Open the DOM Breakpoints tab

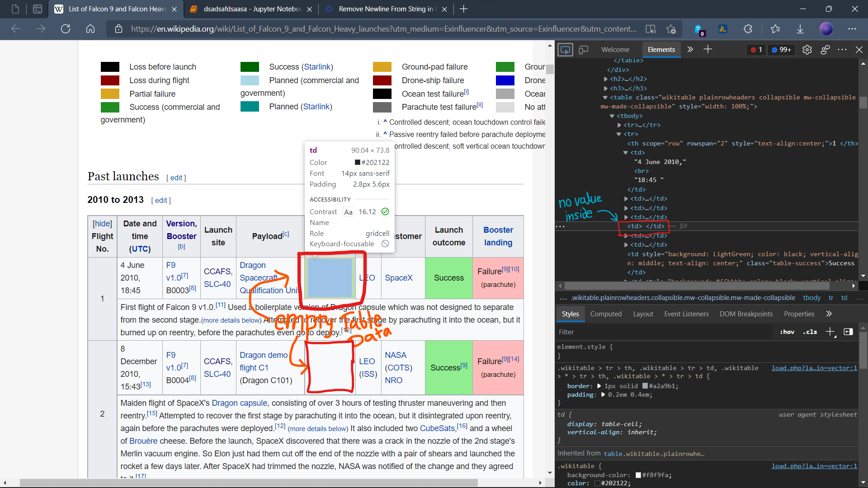pos(746,314)
